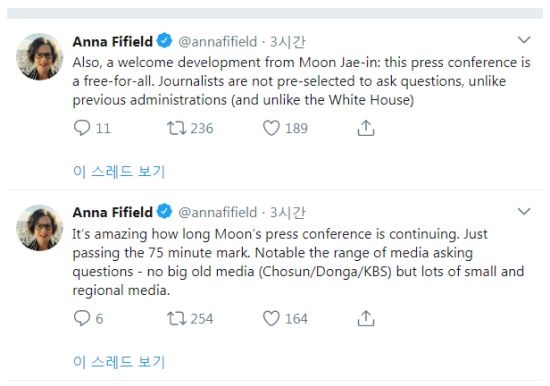This screenshot has height=386, width=550.
Task: Expand the second tweet's chevron options menu
Action: [524, 211]
